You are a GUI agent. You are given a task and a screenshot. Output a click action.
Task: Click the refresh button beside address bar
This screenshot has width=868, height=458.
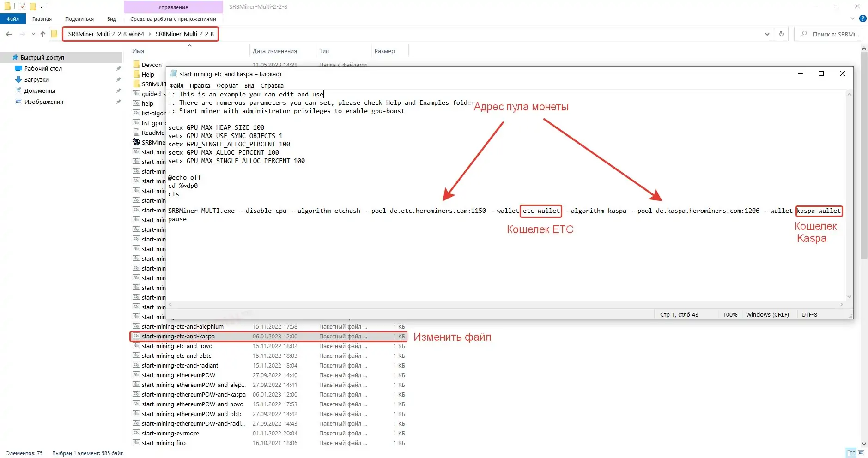pos(782,34)
